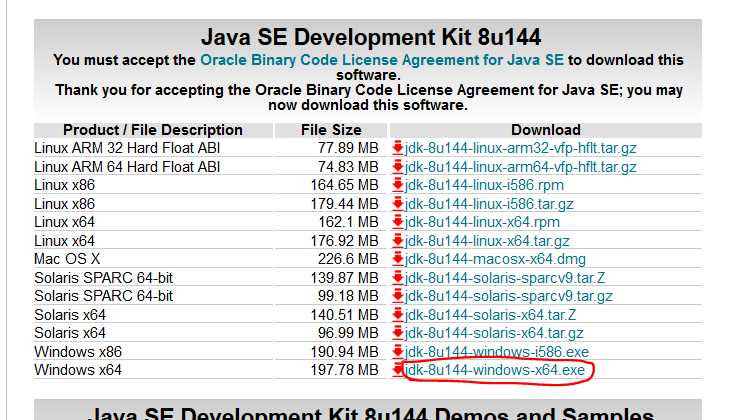Select the Java SE Development Kit 8u144 heading

click(x=371, y=37)
